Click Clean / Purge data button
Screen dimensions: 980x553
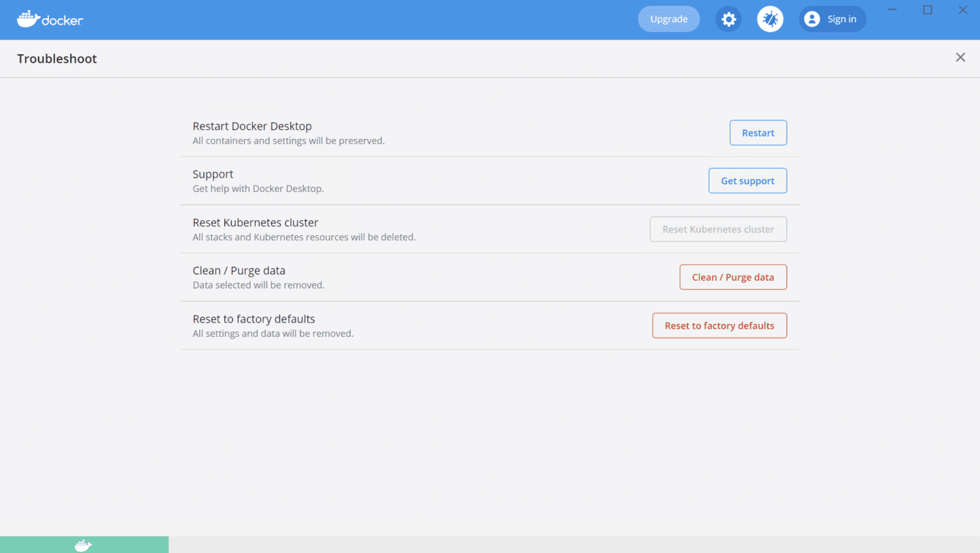click(733, 277)
